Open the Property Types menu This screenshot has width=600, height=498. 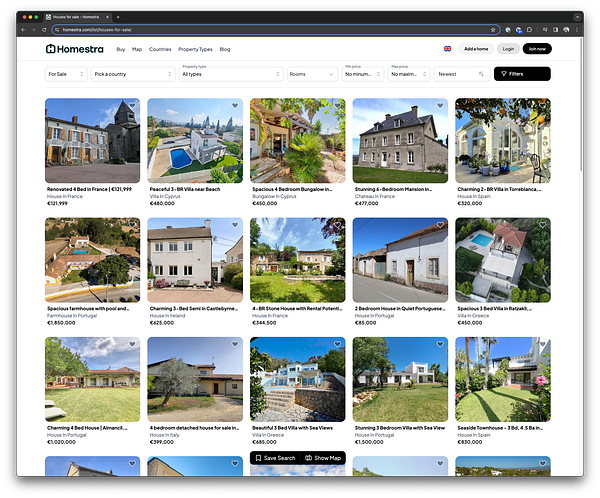pos(195,49)
